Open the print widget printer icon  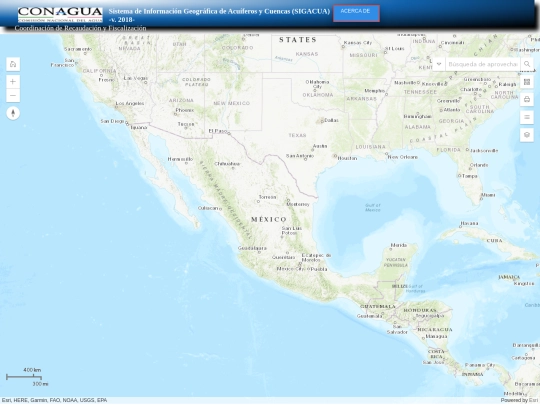coord(527,100)
